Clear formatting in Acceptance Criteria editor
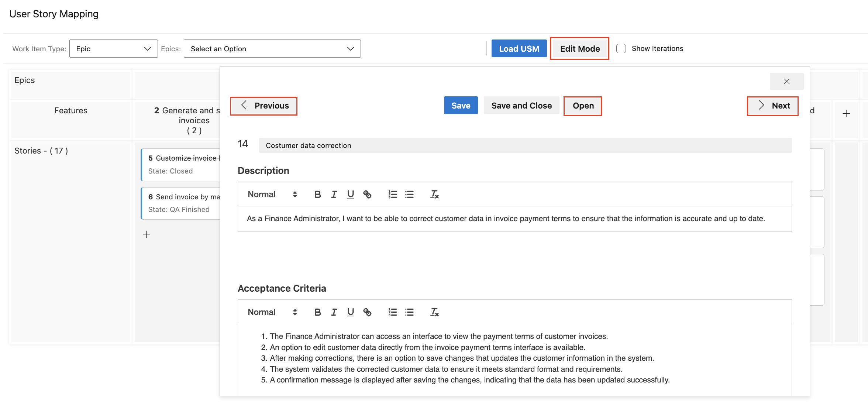868x412 pixels. point(434,312)
